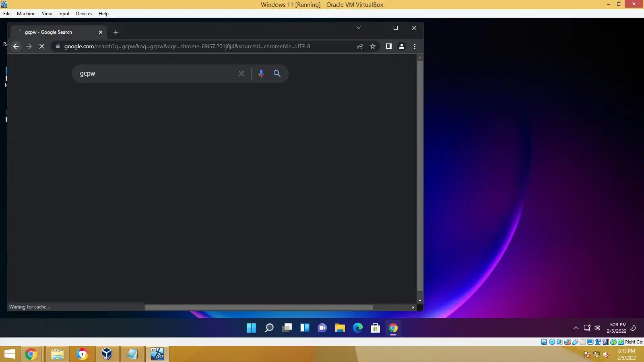
Task: Open the guest notification moon icon
Action: point(633,328)
